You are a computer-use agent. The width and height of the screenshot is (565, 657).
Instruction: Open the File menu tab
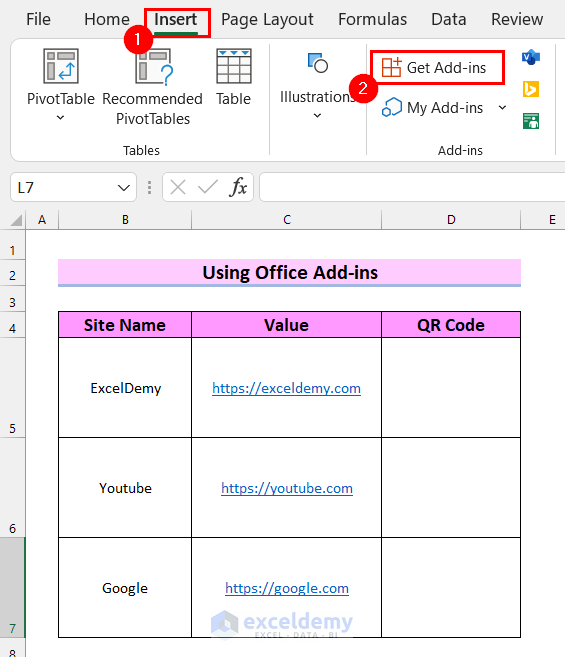(x=38, y=19)
